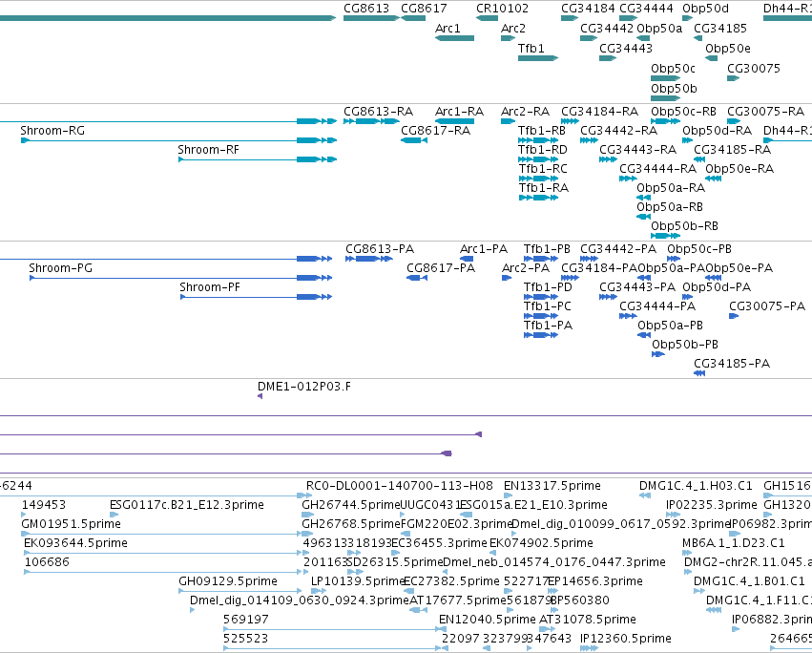Screen dimensions: 812x653
Task: Click the GH09129.5prime EST label
Action: pyautogui.click(x=228, y=582)
